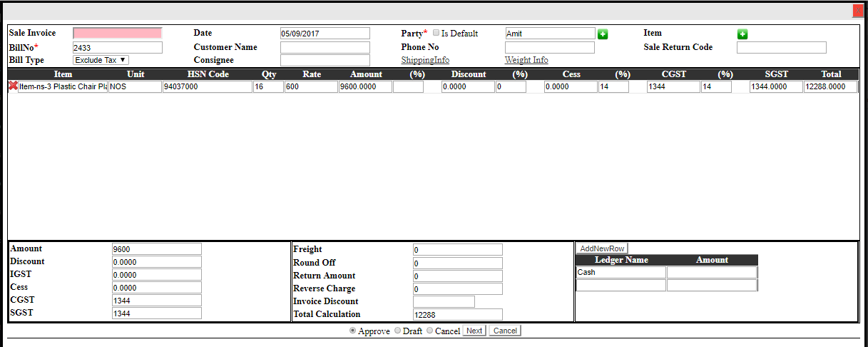Screen dimensions: 868x347
Task: Open the Bill Type dropdown
Action: pos(101,61)
